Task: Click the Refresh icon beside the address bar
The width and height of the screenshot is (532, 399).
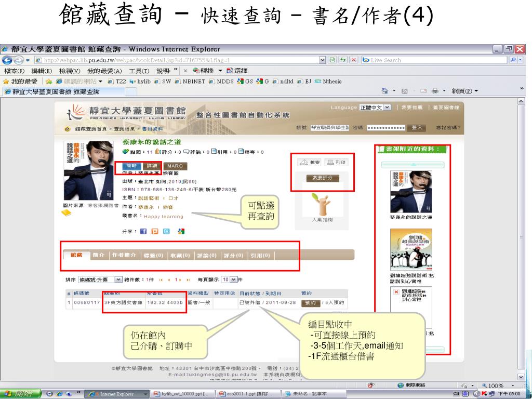Action: pyautogui.click(x=343, y=60)
